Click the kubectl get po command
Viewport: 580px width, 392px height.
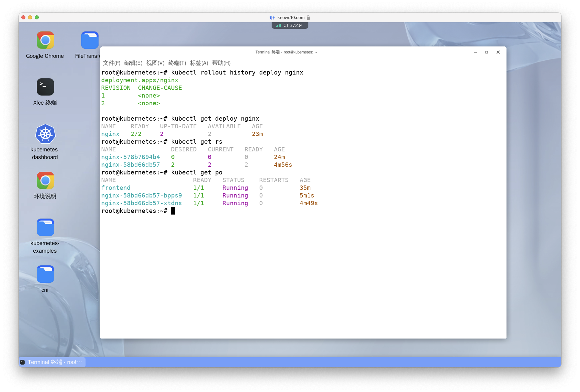tap(197, 172)
